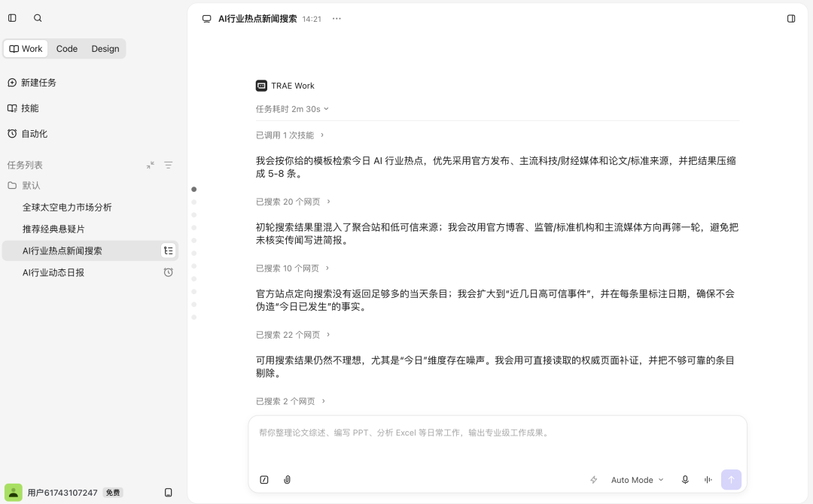Open the task list filter icon
813x504 pixels.
coord(169,165)
